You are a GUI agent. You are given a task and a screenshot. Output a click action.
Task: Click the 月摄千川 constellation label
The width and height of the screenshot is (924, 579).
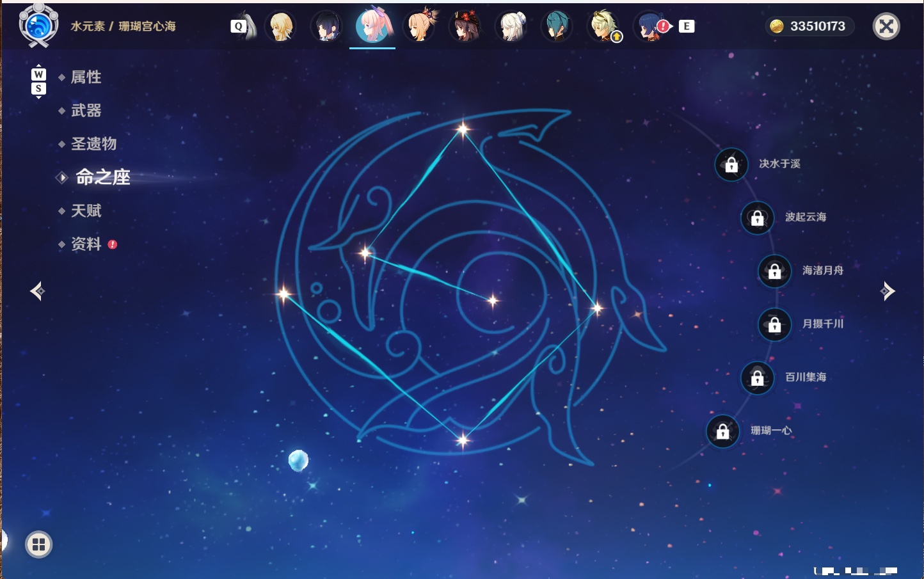tap(823, 324)
